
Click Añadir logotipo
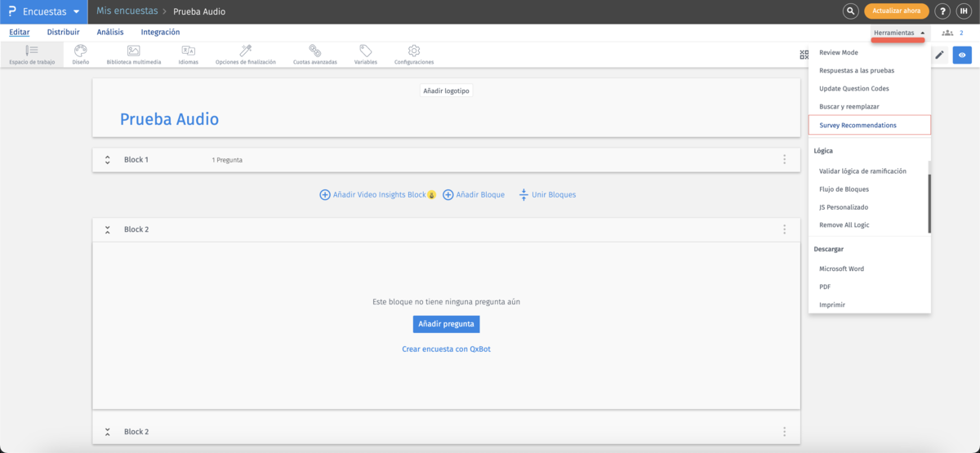click(446, 91)
